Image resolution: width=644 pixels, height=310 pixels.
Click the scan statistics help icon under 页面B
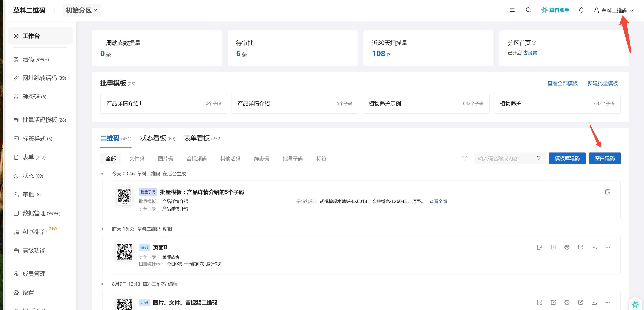[x=158, y=264]
